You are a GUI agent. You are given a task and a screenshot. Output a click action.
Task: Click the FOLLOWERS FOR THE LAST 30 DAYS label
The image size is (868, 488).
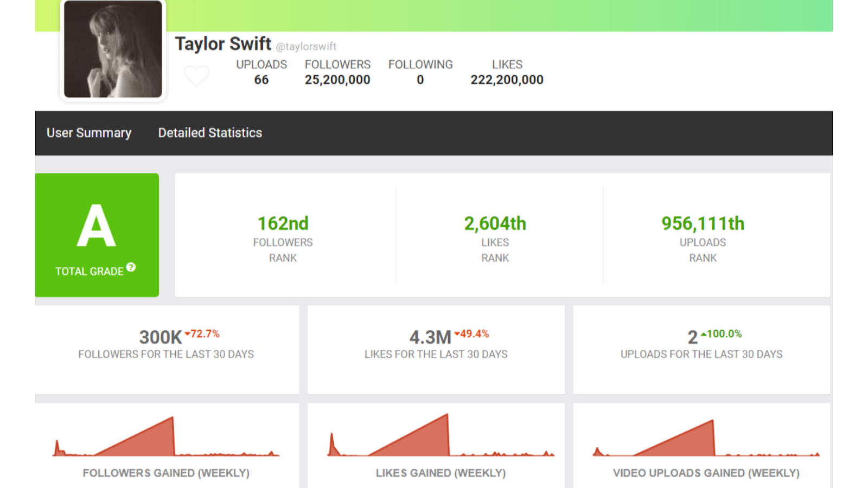166,355
